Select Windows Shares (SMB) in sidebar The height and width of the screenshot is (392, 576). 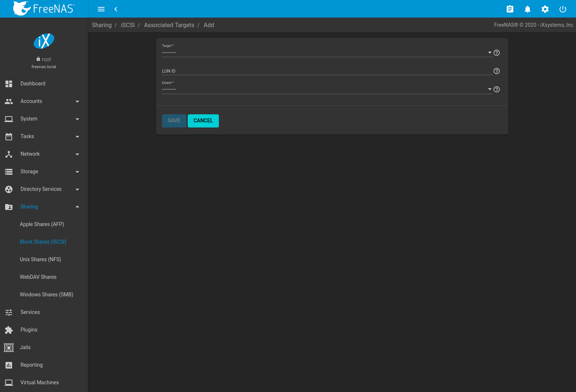pyautogui.click(x=47, y=295)
